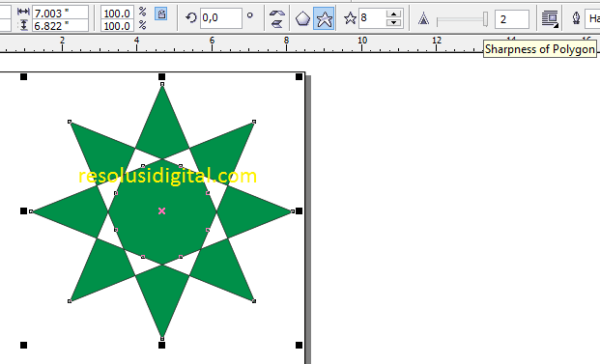Select the Polygon shape button
Viewport: 600px width, 364px height.
[302, 18]
